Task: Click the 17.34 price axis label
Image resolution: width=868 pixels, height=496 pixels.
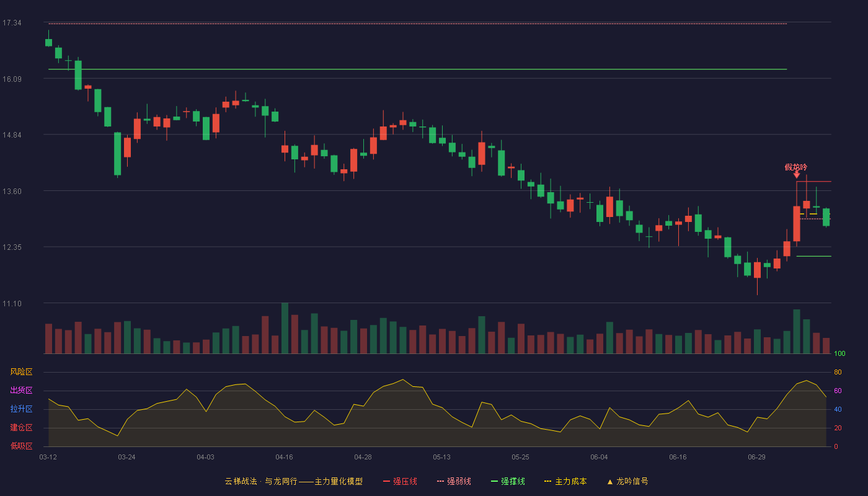Action: coord(12,23)
